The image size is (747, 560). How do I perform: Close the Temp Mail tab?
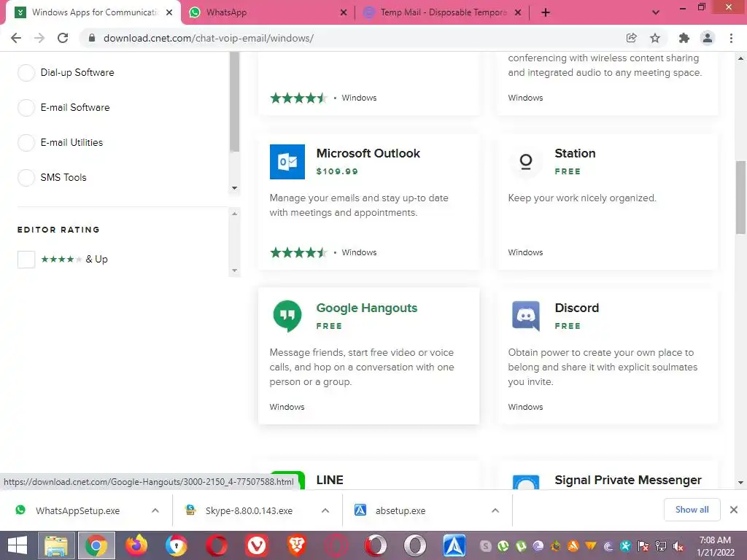(x=518, y=12)
